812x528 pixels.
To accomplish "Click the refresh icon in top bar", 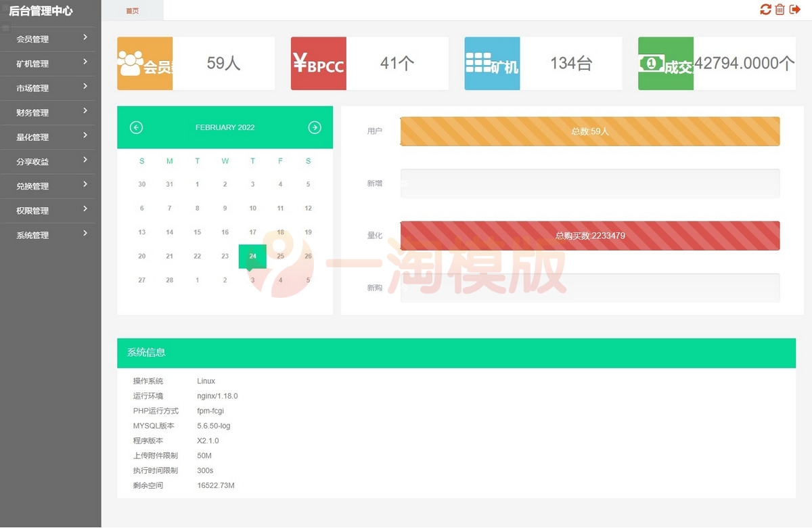I will pyautogui.click(x=765, y=9).
